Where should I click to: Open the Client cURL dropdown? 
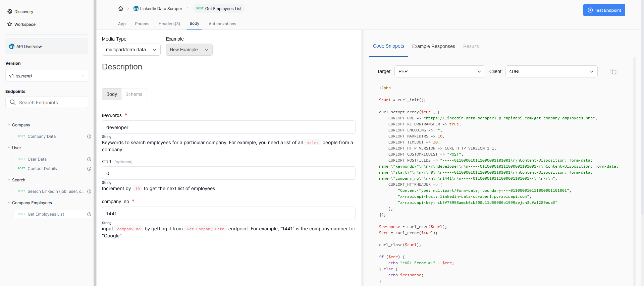(x=551, y=71)
